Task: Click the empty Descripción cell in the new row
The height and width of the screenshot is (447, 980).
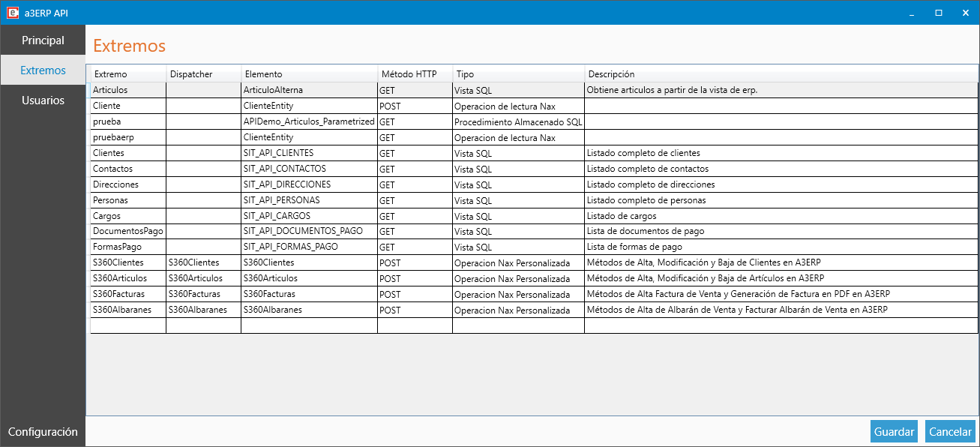Action: point(781,325)
